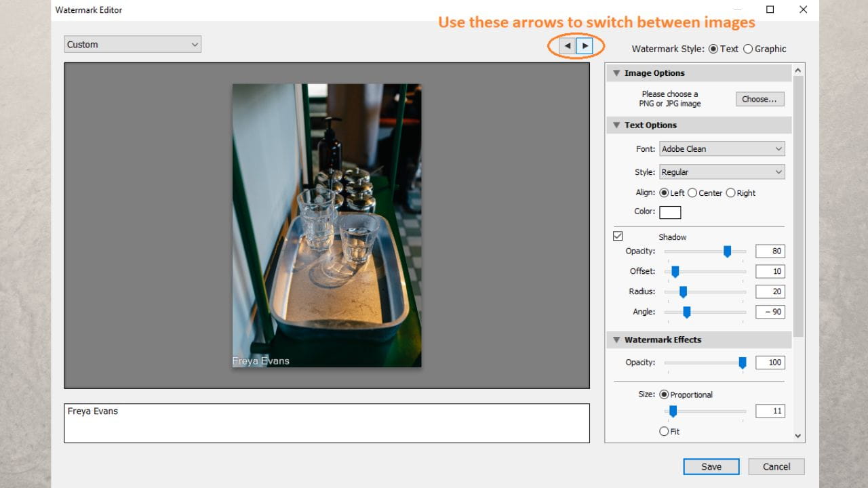Click Choose to pick a PNG or JPG image

[759, 99]
